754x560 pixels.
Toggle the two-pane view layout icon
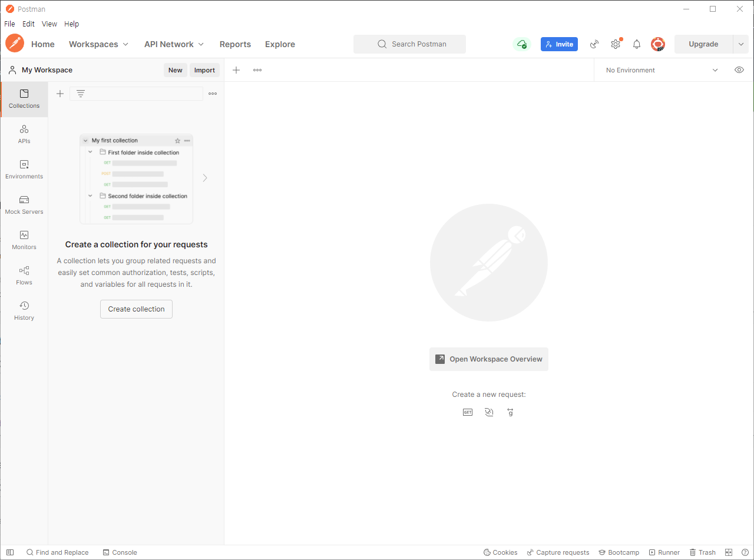pyautogui.click(x=729, y=552)
